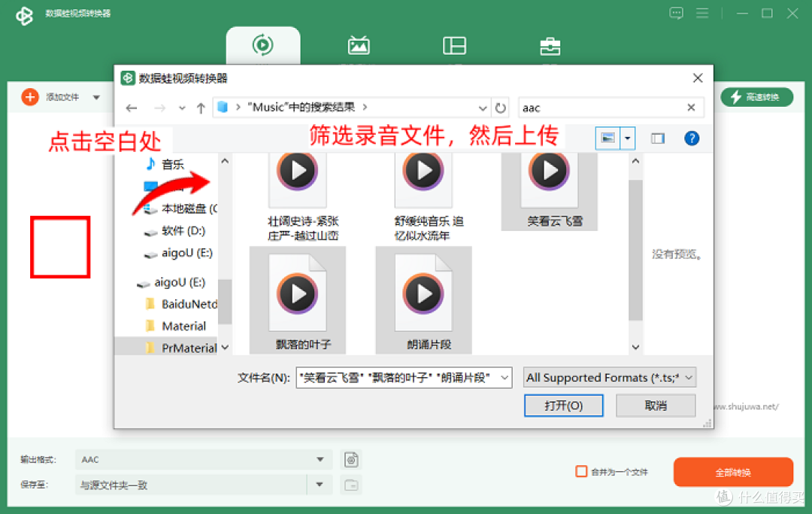Click the navigation pane scroll up arrow

click(225, 161)
